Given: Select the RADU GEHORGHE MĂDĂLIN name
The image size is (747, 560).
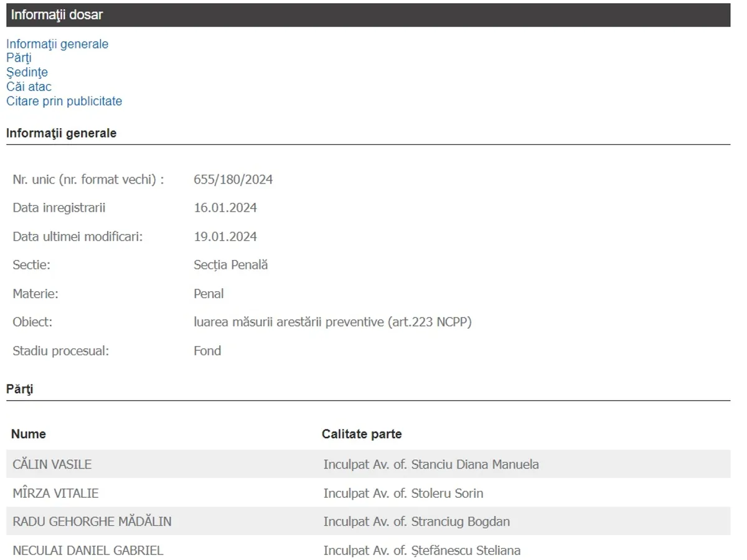Looking at the screenshot, I should [92, 522].
